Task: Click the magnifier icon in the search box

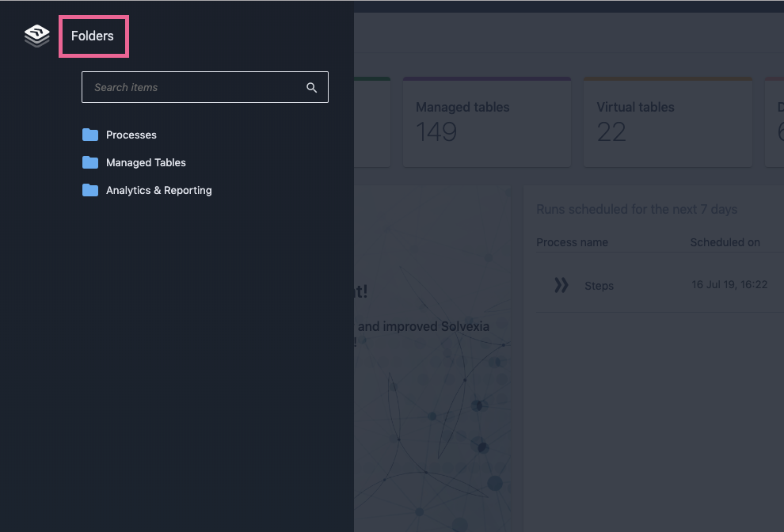Action: (x=312, y=88)
